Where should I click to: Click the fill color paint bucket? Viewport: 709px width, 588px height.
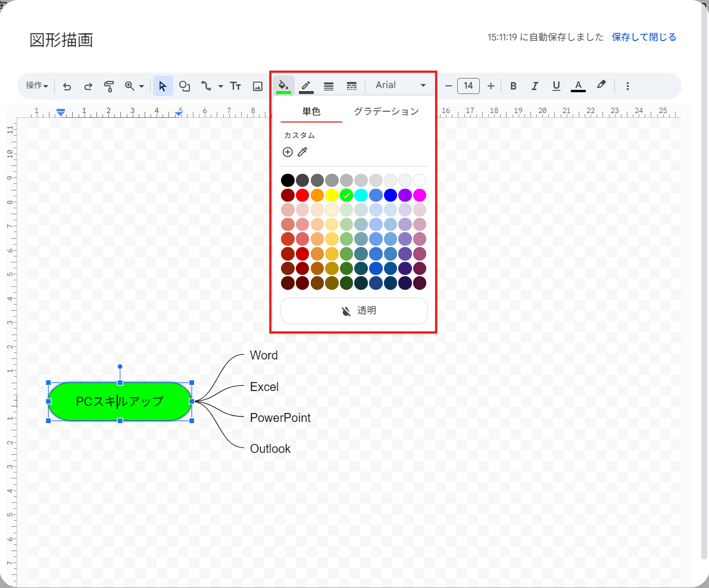coord(283,86)
